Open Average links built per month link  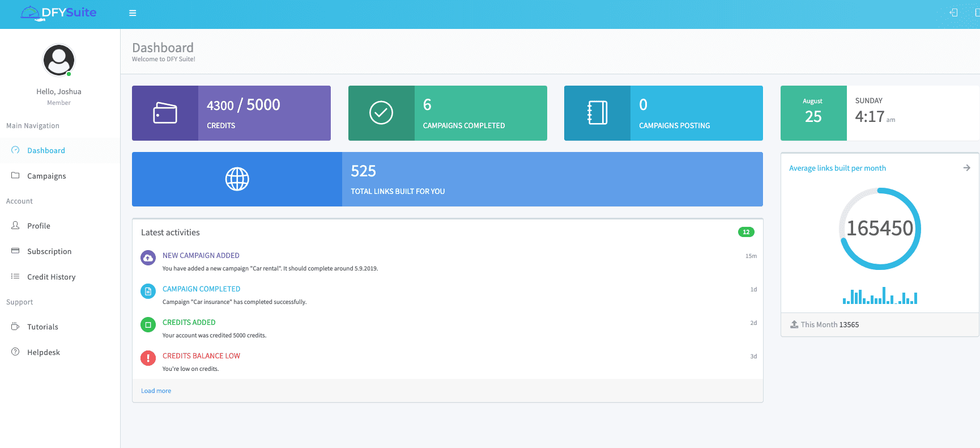pos(837,168)
